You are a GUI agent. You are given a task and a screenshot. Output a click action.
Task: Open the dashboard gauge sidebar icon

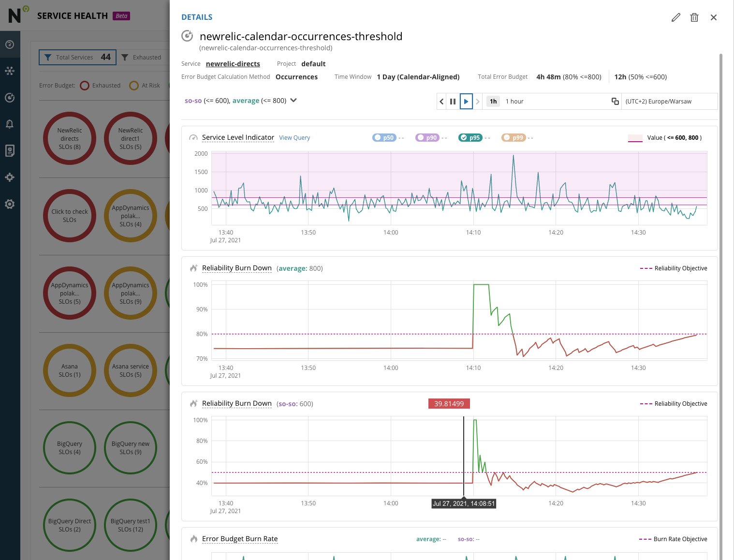tap(10, 44)
